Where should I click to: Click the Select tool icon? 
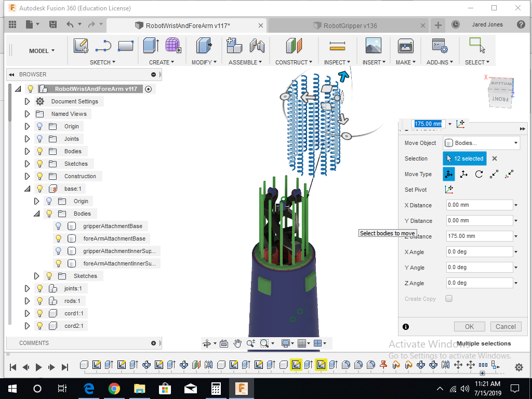point(477,46)
